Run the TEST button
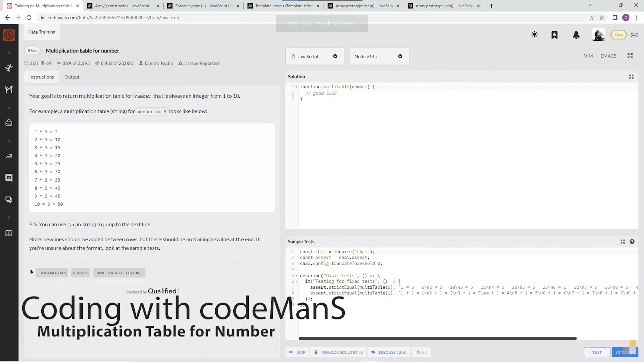This screenshot has height=362, width=644. tap(597, 352)
